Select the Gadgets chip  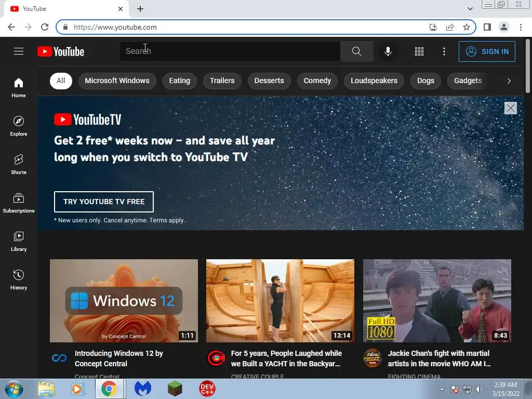[x=468, y=81]
